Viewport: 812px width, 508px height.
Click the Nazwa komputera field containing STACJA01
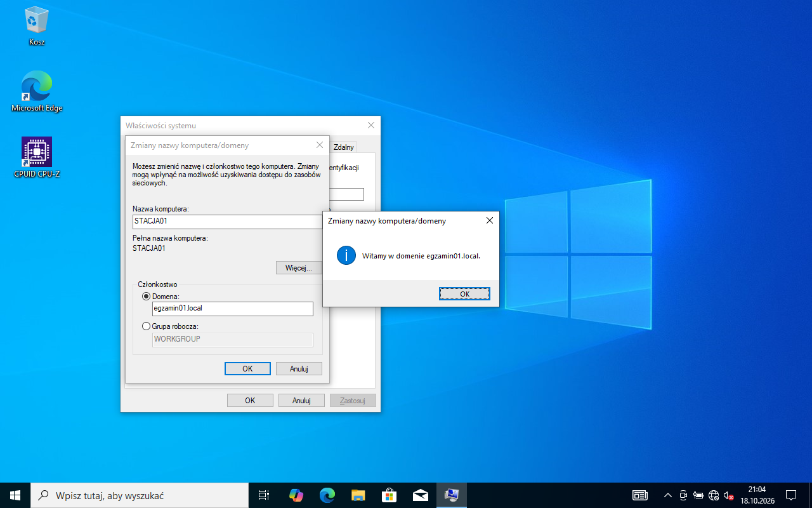pos(228,222)
